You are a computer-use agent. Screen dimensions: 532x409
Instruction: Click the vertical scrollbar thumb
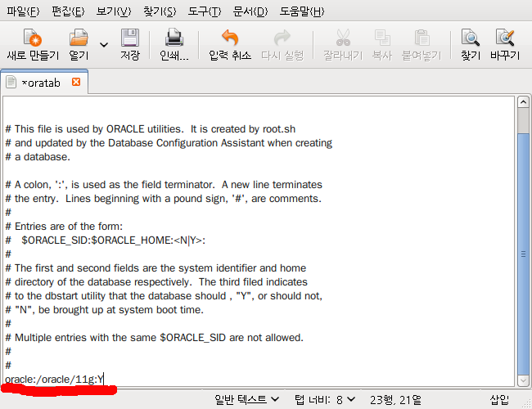click(523, 254)
